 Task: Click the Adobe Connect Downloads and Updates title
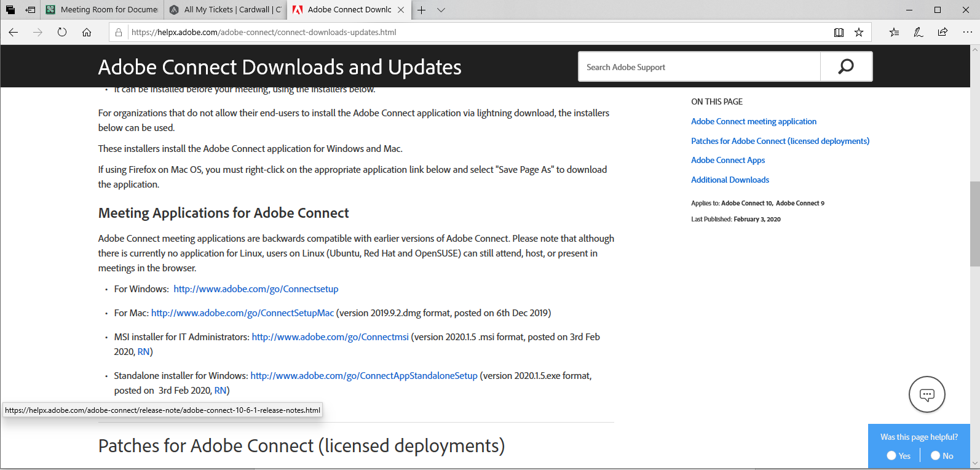[280, 66]
